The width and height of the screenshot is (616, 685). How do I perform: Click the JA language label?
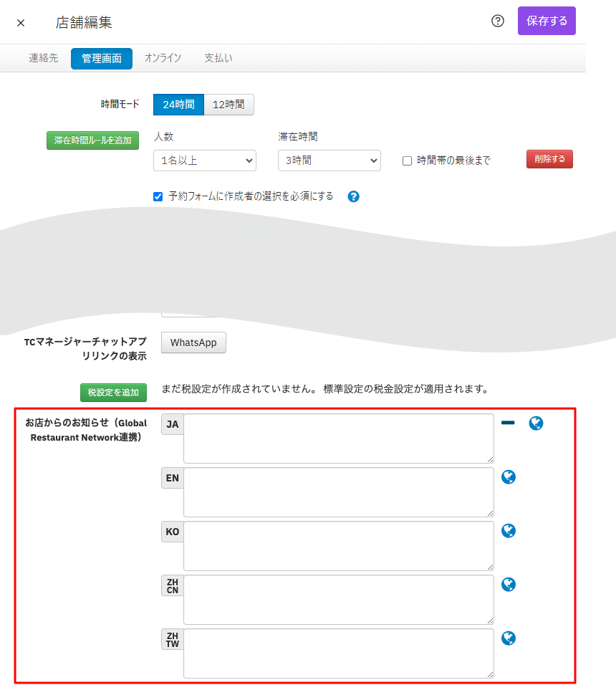pyautogui.click(x=173, y=424)
